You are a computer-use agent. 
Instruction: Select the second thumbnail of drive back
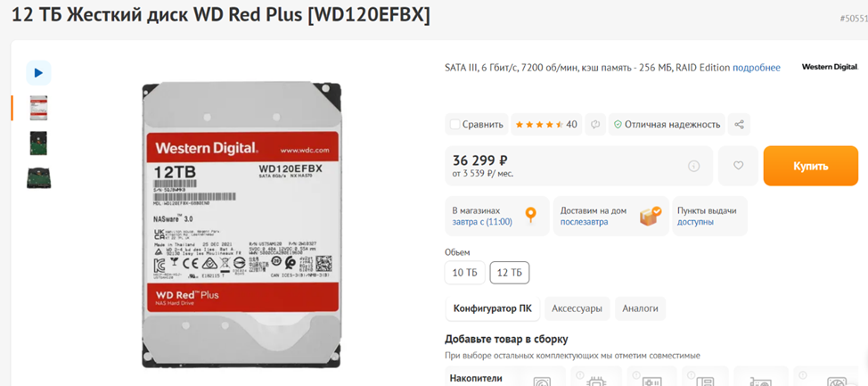click(x=38, y=143)
